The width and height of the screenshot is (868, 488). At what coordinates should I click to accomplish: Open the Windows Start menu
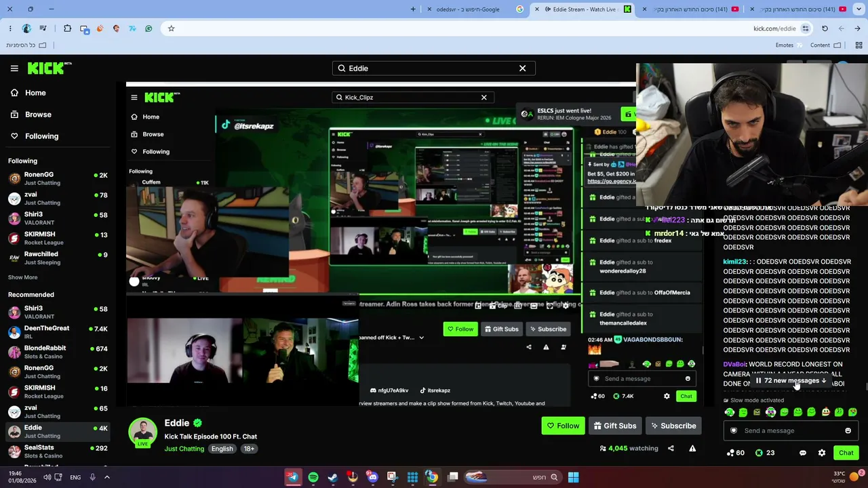[573, 477]
